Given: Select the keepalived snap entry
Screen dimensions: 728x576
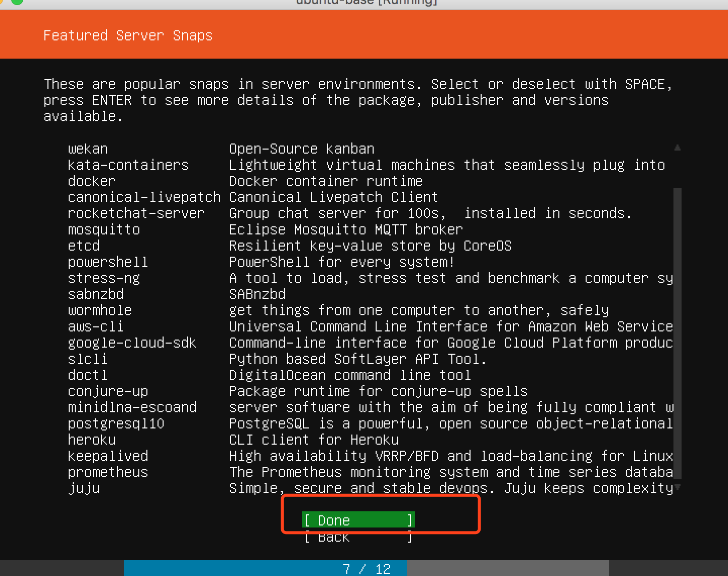Looking at the screenshot, I should [x=370, y=456].
